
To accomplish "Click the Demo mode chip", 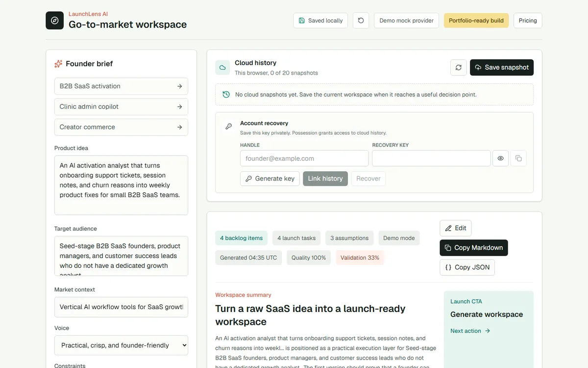I will tap(399, 238).
